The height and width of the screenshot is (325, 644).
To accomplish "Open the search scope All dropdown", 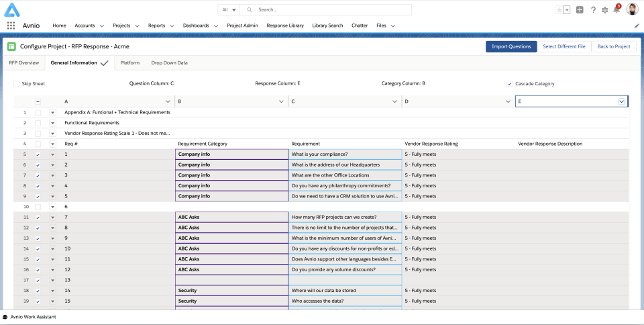I will [229, 10].
